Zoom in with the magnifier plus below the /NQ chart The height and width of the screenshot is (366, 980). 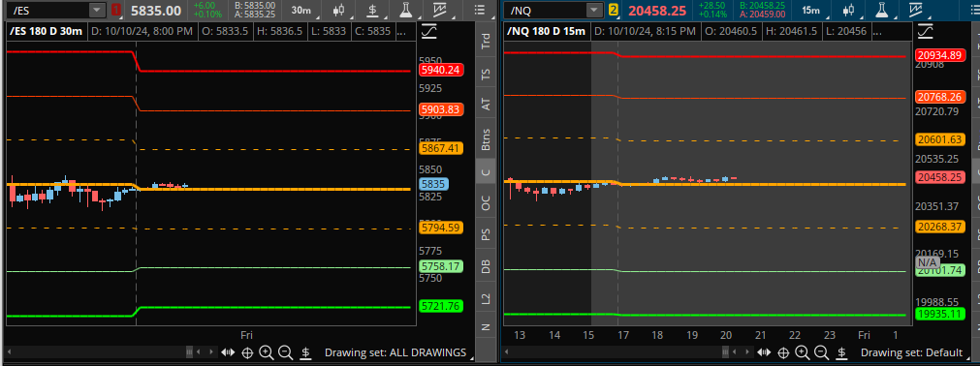[x=802, y=352]
